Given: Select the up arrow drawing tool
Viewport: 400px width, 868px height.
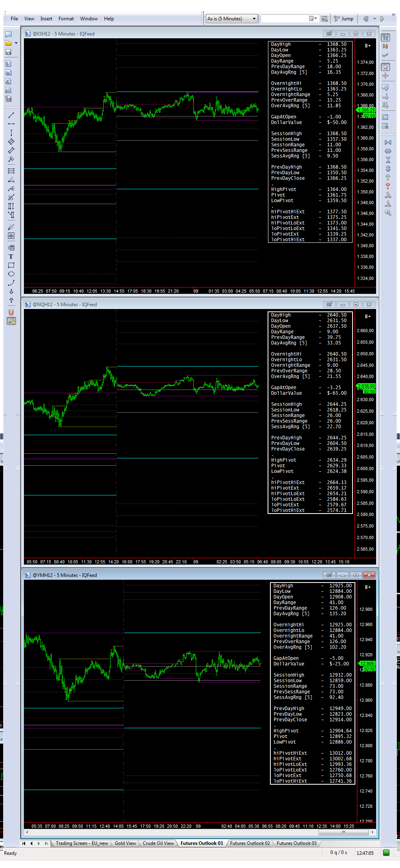Looking at the screenshot, I should tap(11, 300).
